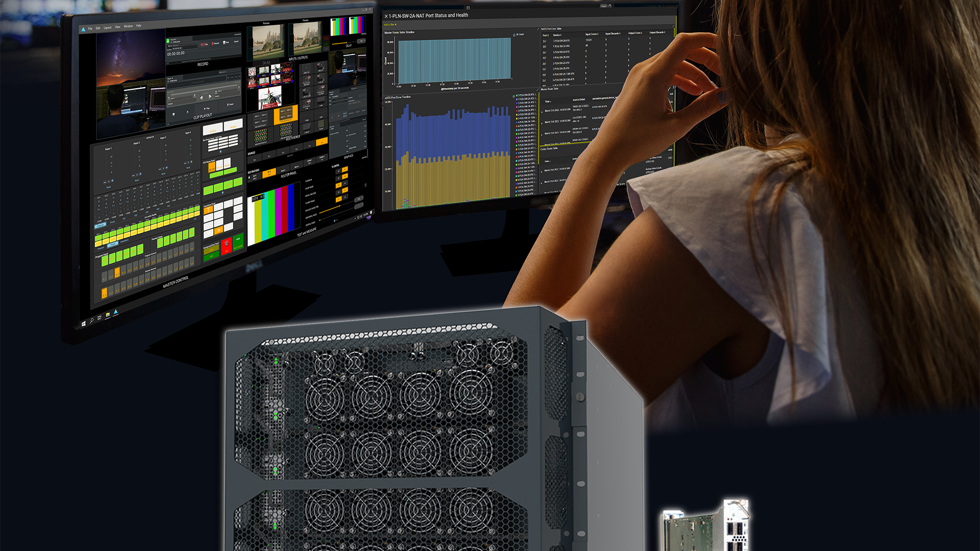
Task: Click the Cue icon in Record panel
Action: pyautogui.click(x=203, y=44)
